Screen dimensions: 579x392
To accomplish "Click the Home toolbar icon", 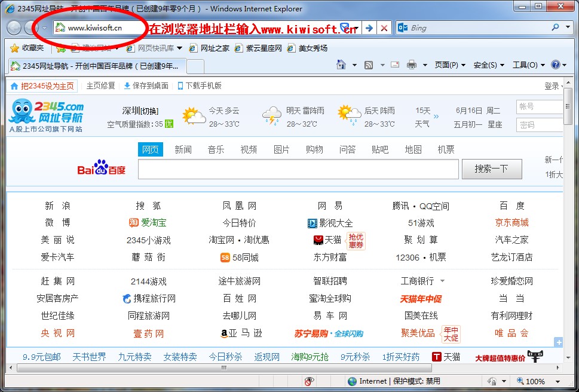I will click(x=341, y=65).
